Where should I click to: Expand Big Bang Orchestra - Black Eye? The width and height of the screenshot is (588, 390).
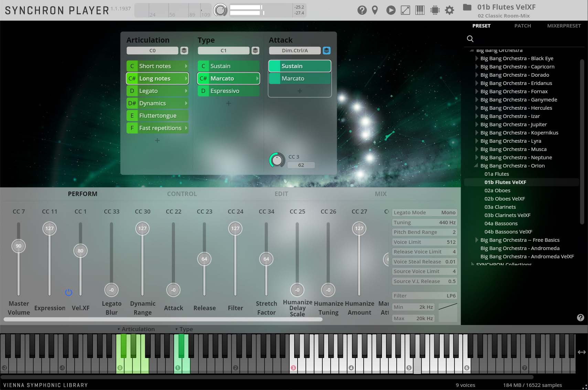(x=477, y=58)
